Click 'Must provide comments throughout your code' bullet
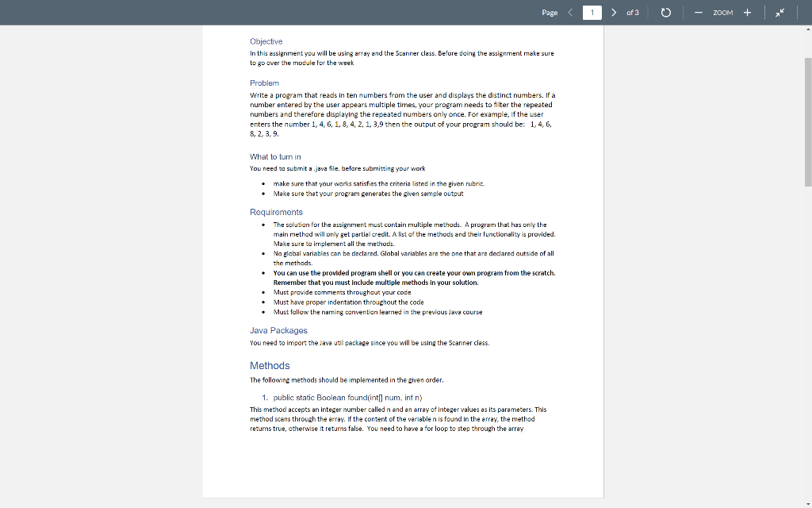Viewport: 812px width, 508px height. click(343, 292)
